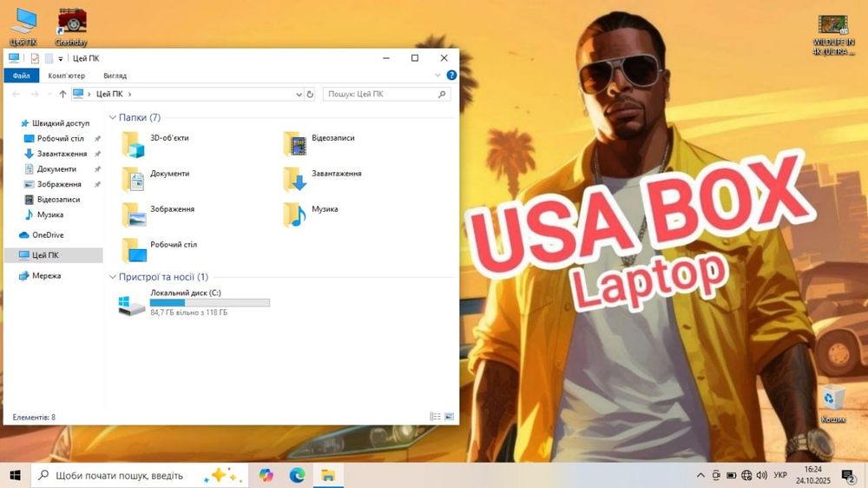Collapse the Пристрої та носії (1) group

tap(113, 277)
